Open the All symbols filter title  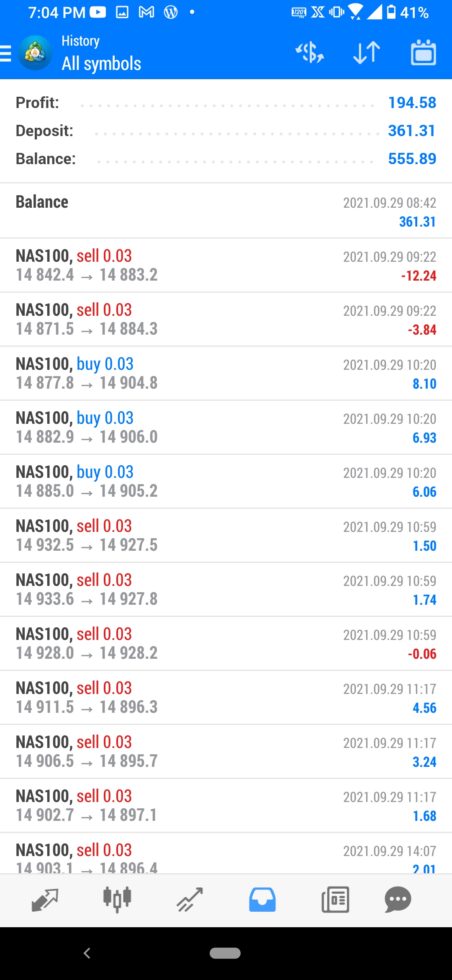(x=101, y=64)
